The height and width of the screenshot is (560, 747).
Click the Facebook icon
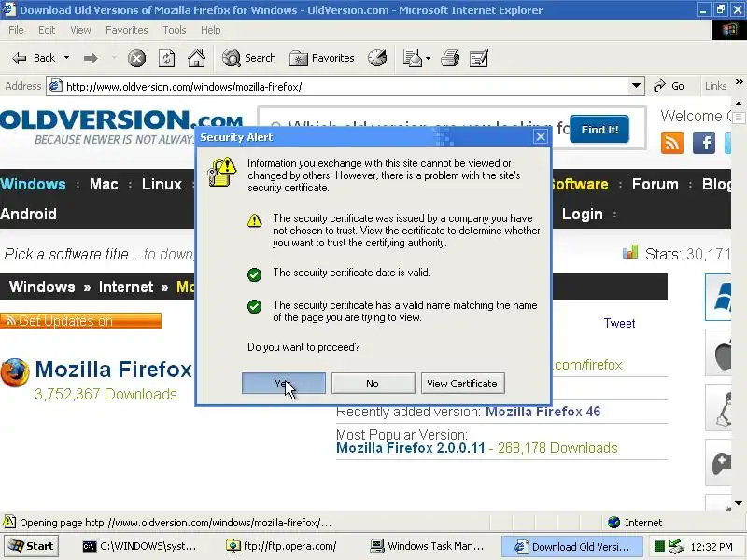pos(704,143)
